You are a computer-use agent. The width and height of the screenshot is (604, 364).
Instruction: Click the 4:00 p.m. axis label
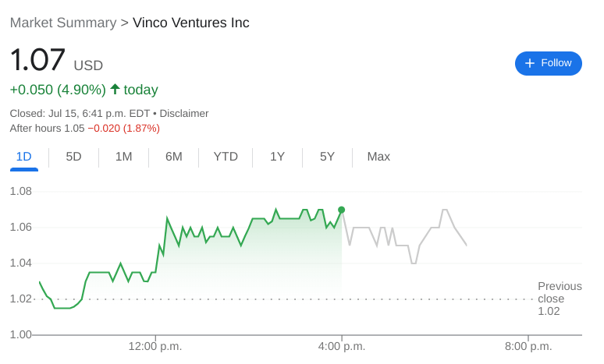click(x=341, y=346)
